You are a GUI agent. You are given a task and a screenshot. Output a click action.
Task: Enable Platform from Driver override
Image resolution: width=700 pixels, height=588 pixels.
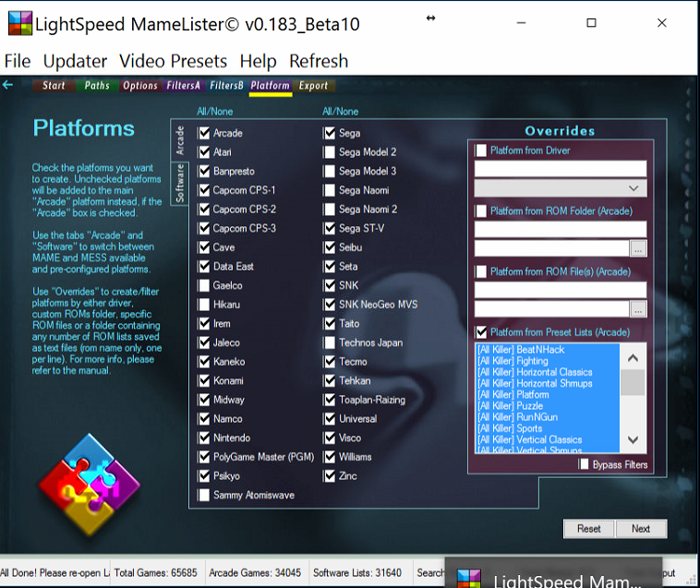pos(481,150)
